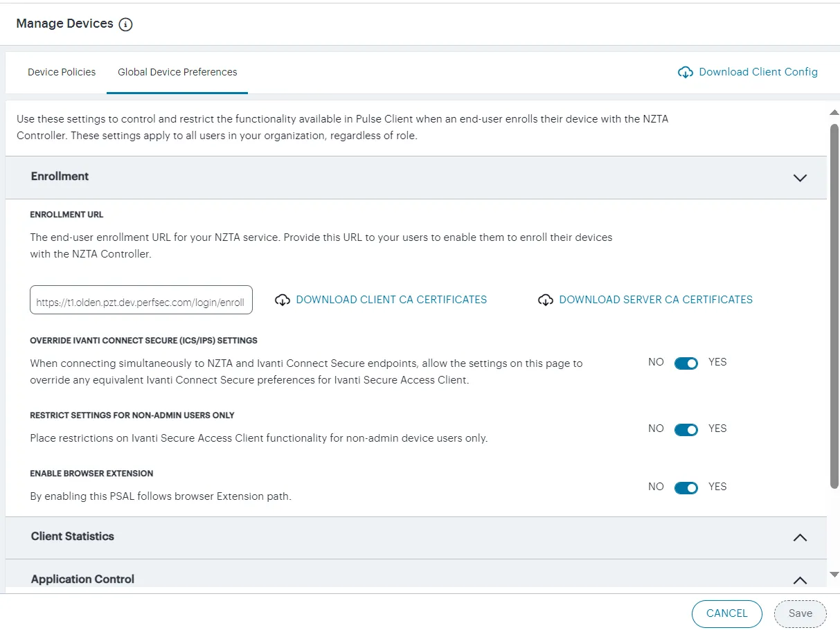Click the Client Statistics heading text
Screen dimensions: 840x630
(x=73, y=537)
